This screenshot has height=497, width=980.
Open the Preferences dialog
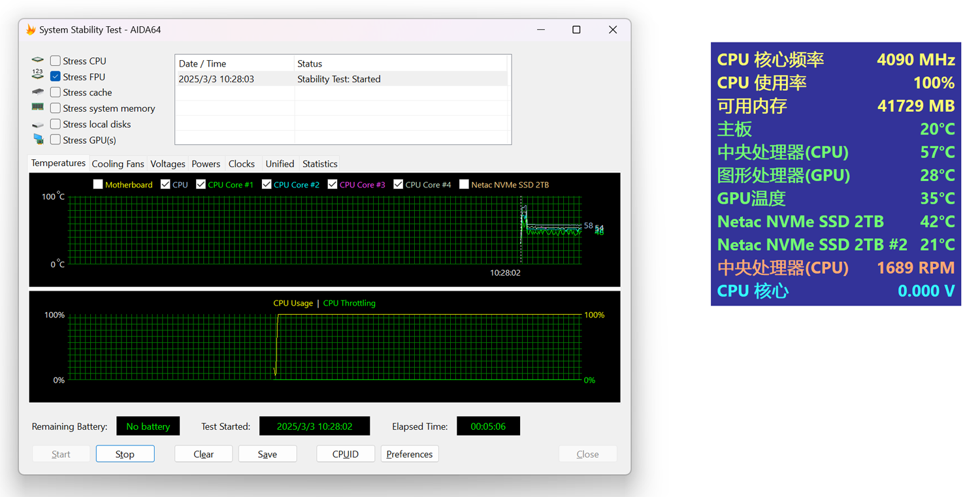click(x=409, y=454)
